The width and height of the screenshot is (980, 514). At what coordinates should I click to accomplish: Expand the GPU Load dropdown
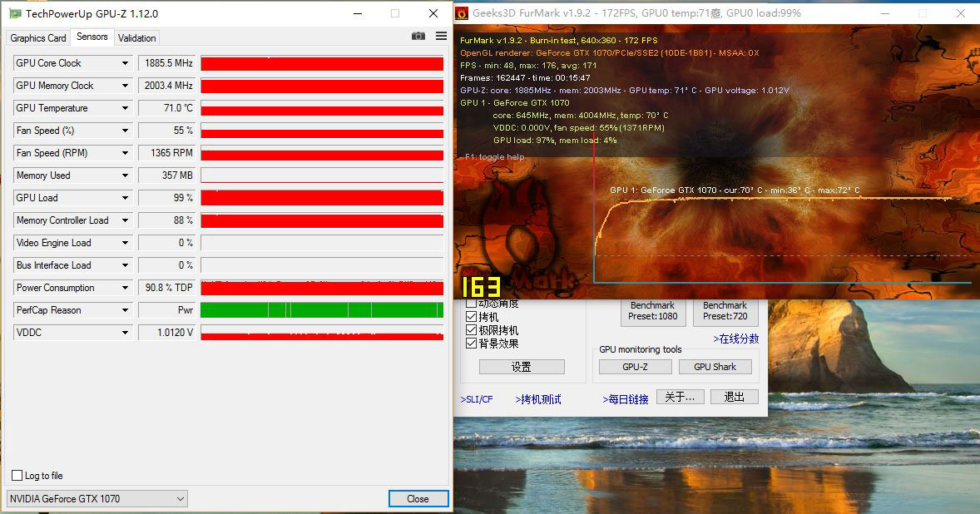pyautogui.click(x=125, y=198)
